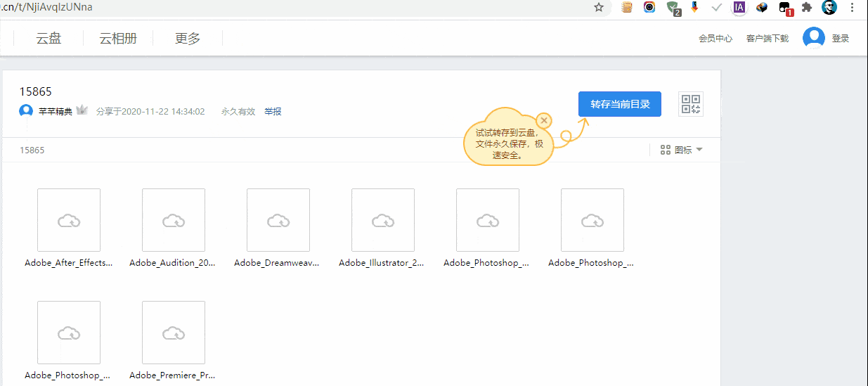
Task: Show the QR code for this share
Action: tap(691, 104)
